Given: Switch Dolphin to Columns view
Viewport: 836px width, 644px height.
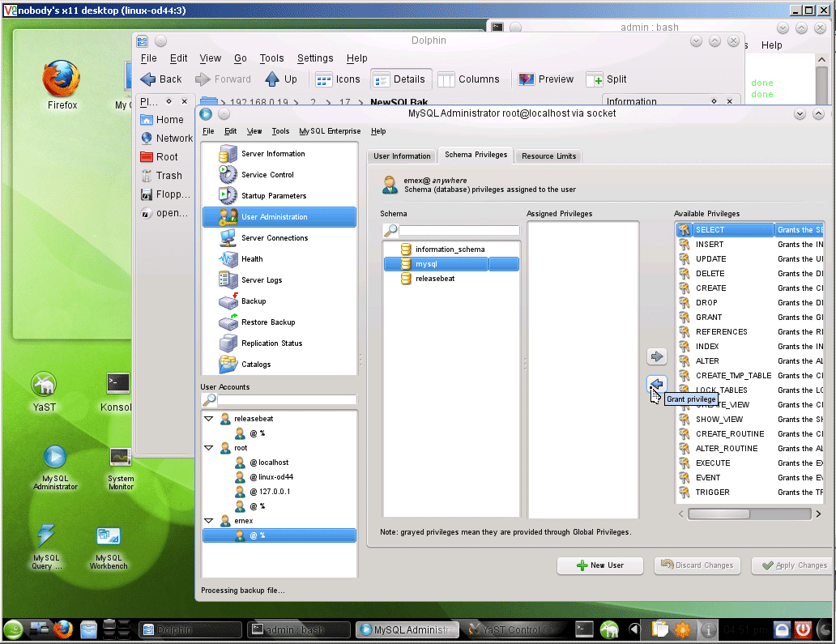Looking at the screenshot, I should (469, 79).
